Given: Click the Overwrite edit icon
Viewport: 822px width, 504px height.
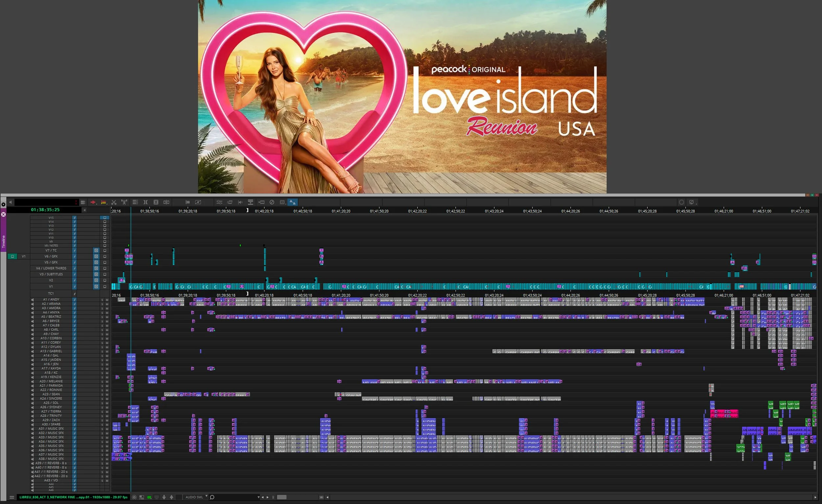Looking at the screenshot, I should [x=104, y=202].
